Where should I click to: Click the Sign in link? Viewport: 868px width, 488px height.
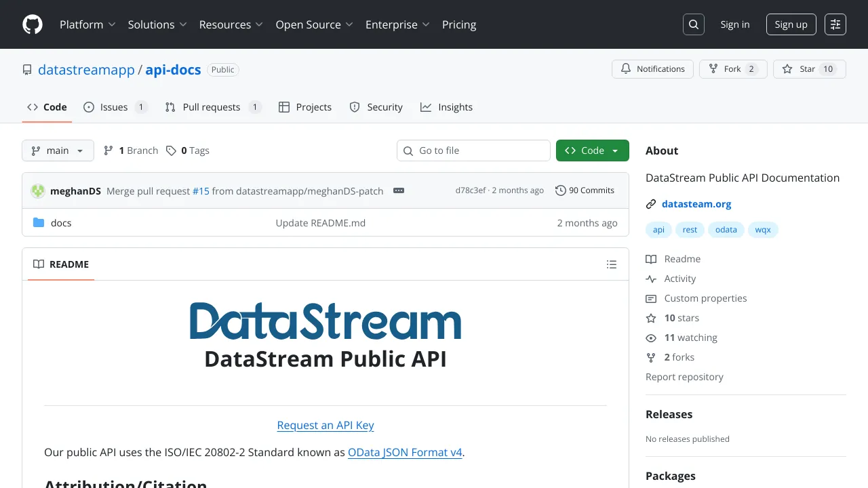[735, 24]
